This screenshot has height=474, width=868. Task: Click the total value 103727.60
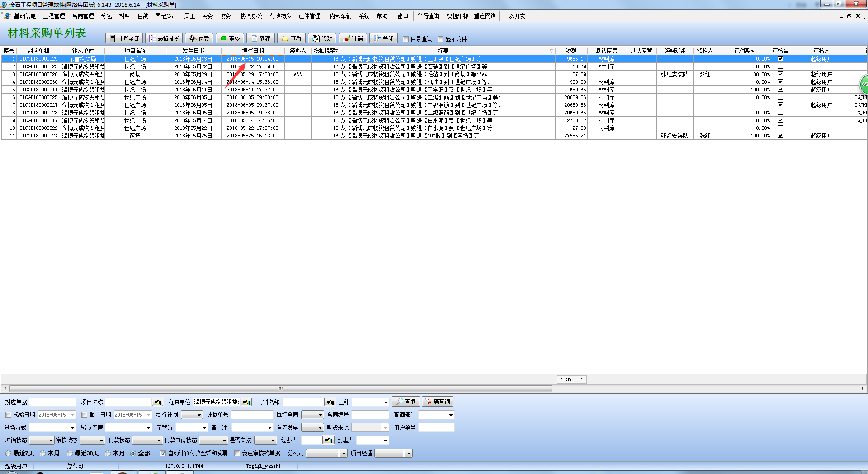click(x=572, y=379)
